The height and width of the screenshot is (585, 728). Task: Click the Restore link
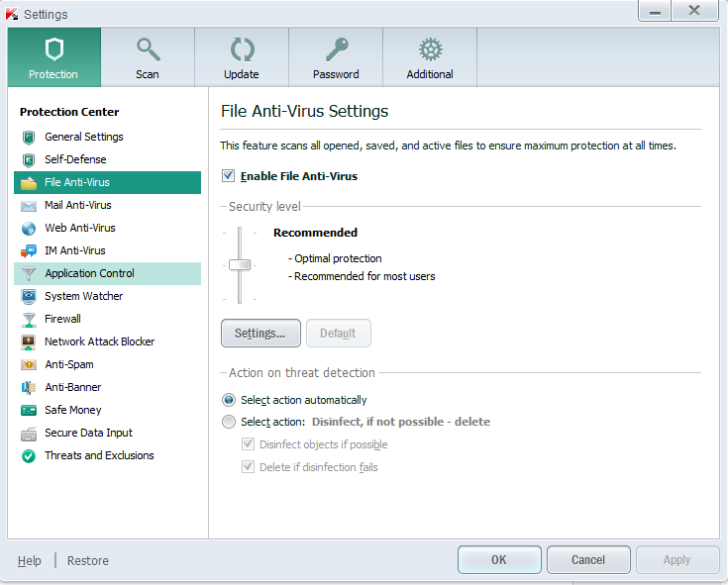[88, 561]
